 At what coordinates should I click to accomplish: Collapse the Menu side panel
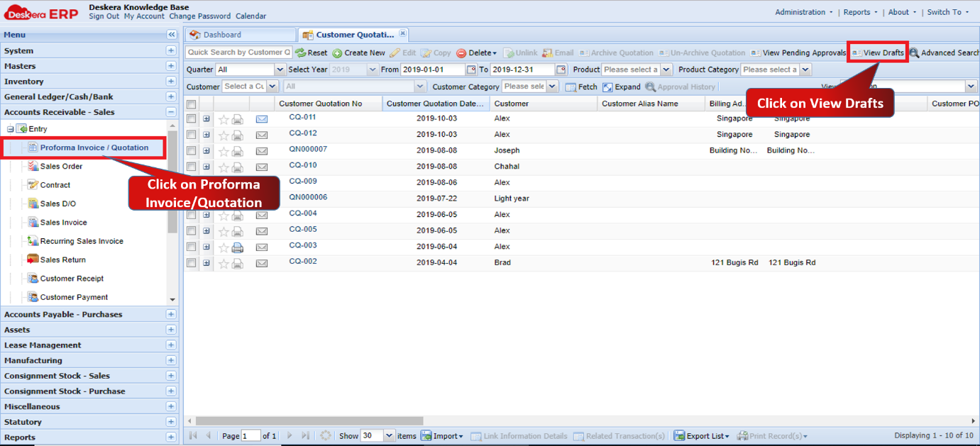(x=171, y=35)
